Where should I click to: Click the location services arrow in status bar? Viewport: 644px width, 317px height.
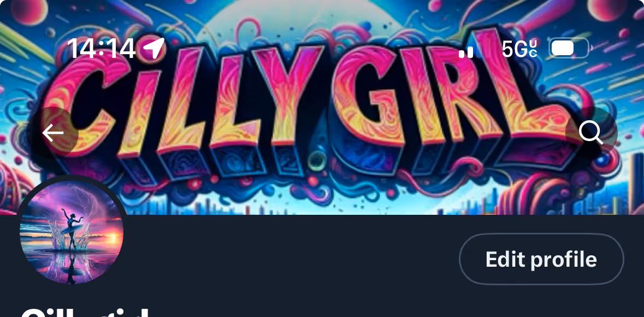(x=154, y=48)
